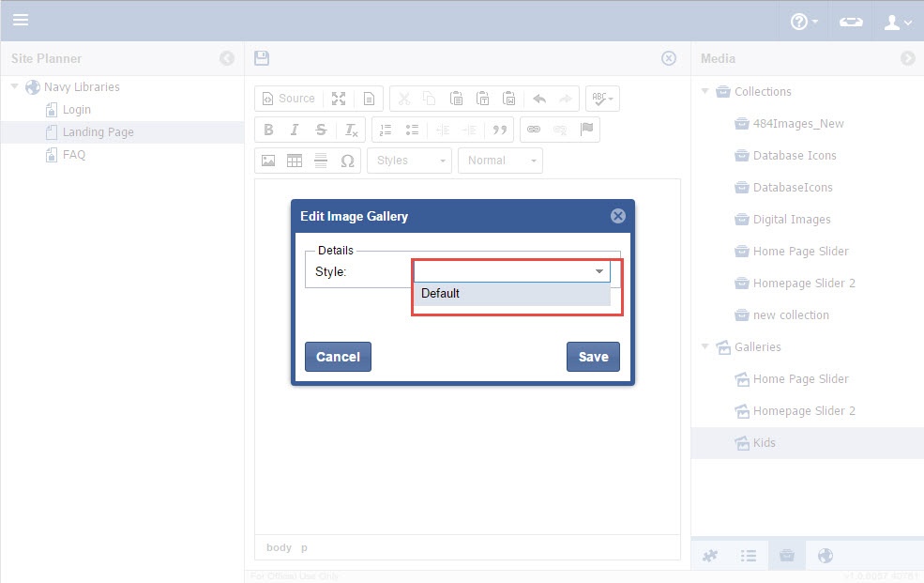This screenshot has height=583, width=924.
Task: Select the FAQ page in Site Planner
Action: coord(73,155)
